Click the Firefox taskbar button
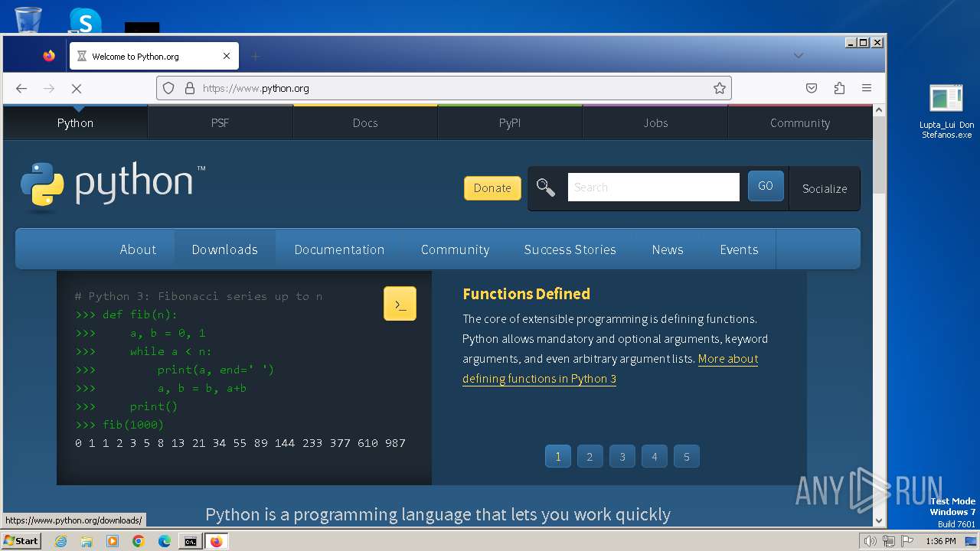The image size is (980, 551). click(x=216, y=541)
